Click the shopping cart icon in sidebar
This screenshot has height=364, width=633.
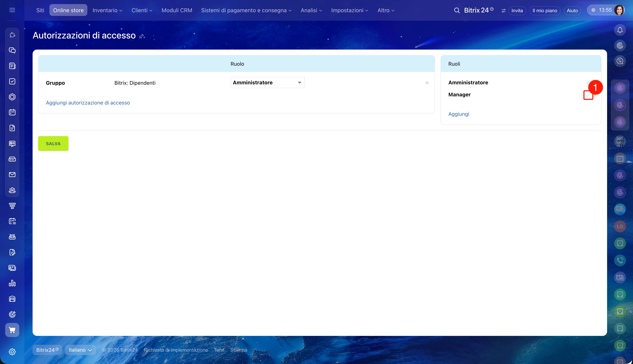pos(12,330)
